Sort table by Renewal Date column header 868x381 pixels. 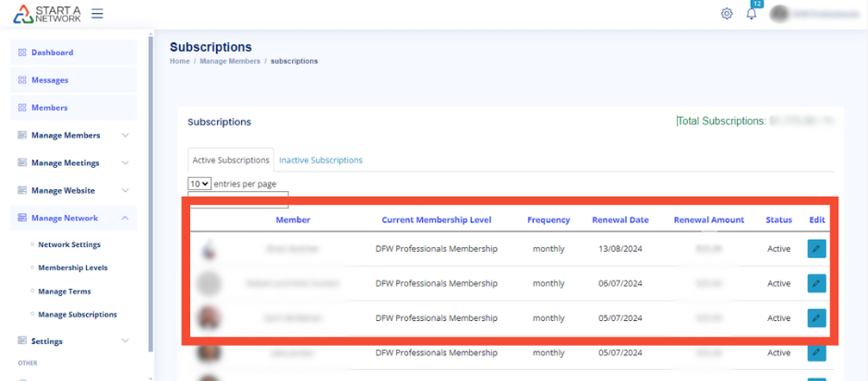(621, 220)
